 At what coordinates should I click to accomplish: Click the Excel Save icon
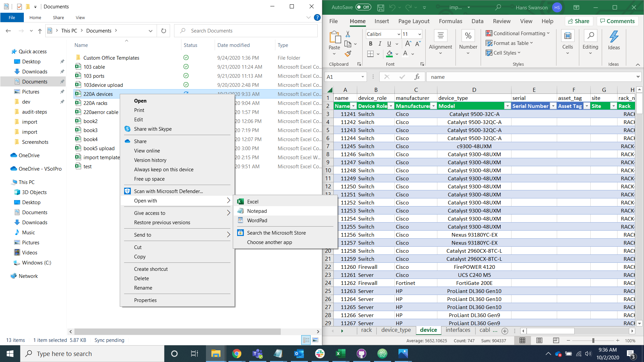(x=380, y=7)
